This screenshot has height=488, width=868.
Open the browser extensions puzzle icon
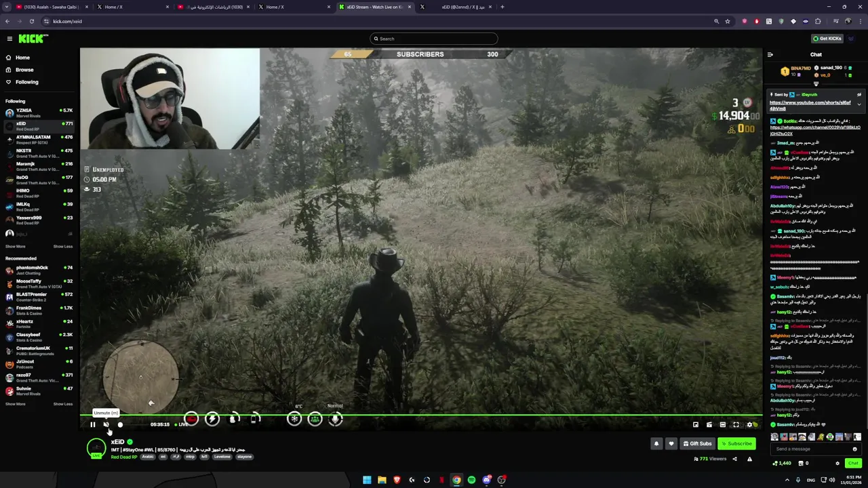[x=818, y=21]
